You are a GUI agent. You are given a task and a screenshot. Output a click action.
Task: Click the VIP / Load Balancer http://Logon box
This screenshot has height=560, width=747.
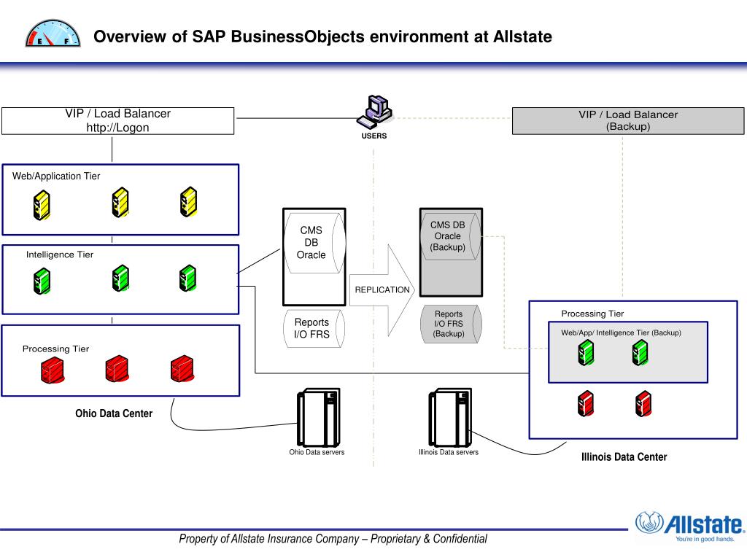click(117, 121)
